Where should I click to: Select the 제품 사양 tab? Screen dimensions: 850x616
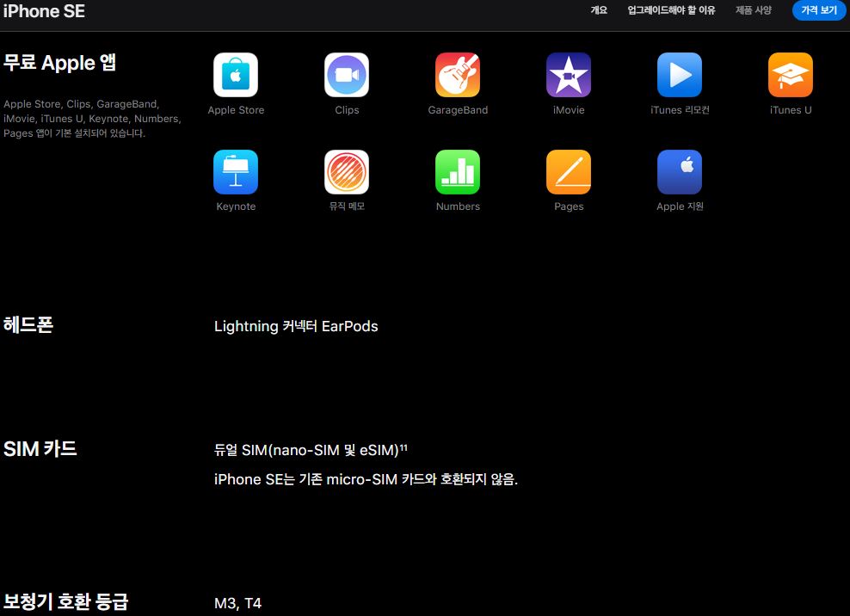click(754, 9)
